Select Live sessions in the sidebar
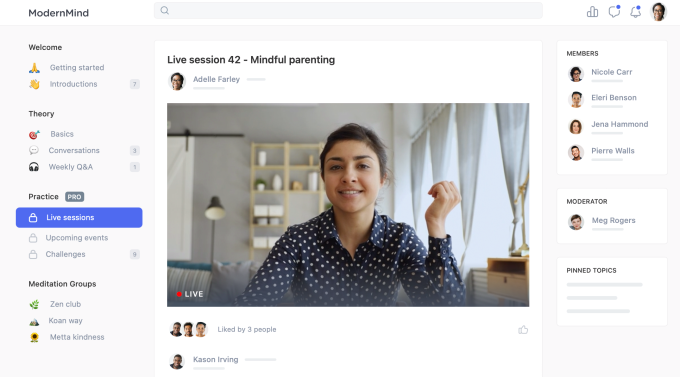The height and width of the screenshot is (377, 680). pos(79,217)
